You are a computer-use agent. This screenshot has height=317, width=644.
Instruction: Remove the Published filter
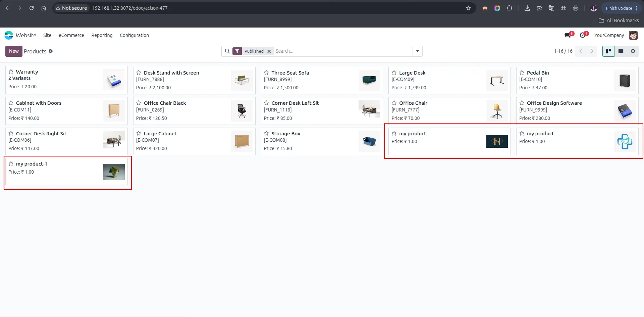[269, 51]
